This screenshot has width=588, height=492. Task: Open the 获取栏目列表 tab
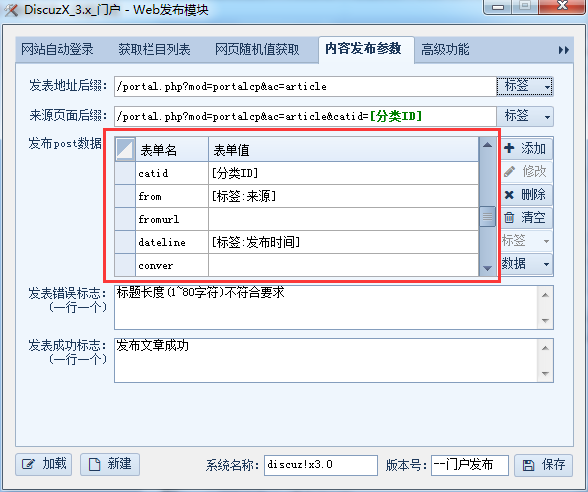(154, 50)
